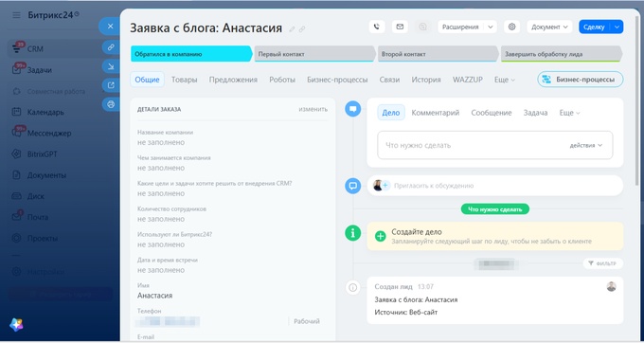The image size is (644, 343).
Task: Close the lead card slider panel
Action: tap(110, 27)
